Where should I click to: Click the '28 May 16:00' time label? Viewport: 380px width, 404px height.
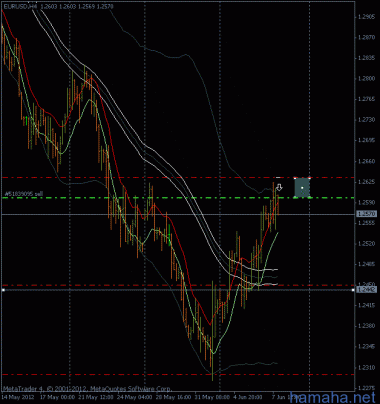coord(173,397)
